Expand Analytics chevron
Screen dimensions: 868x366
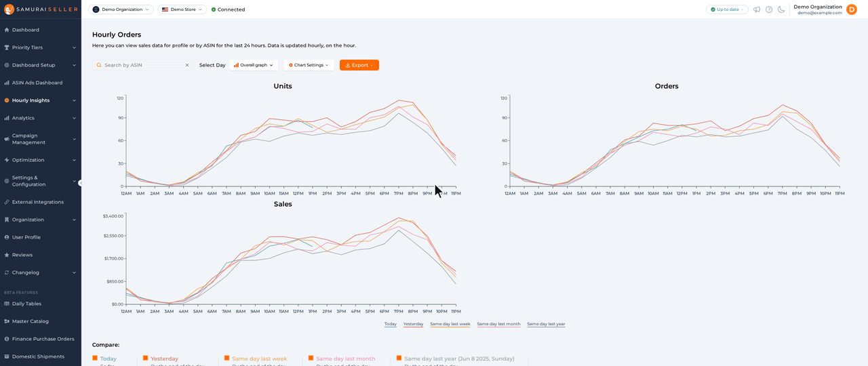click(74, 118)
